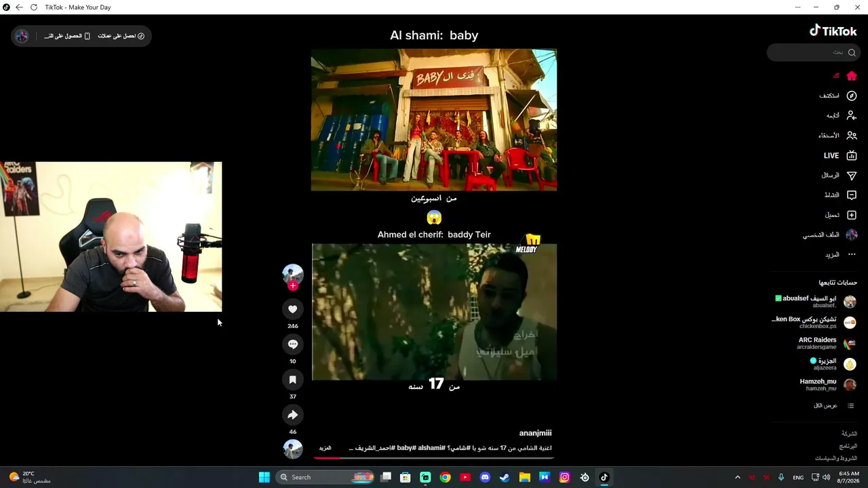The image size is (868, 488).
Task: Focus the TikTok search field
Action: [814, 52]
